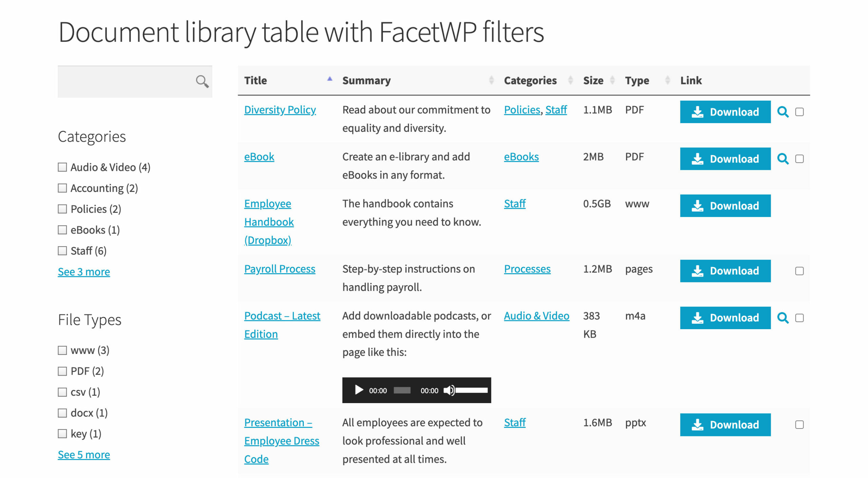Check the Audio & Video category filter
Image resolution: width=868 pixels, height=478 pixels.
point(62,167)
